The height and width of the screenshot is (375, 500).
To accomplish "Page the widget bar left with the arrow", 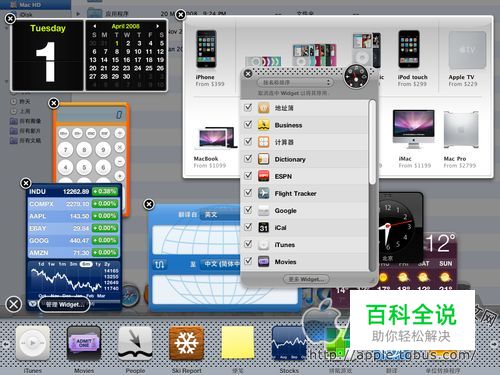I will click(6, 344).
